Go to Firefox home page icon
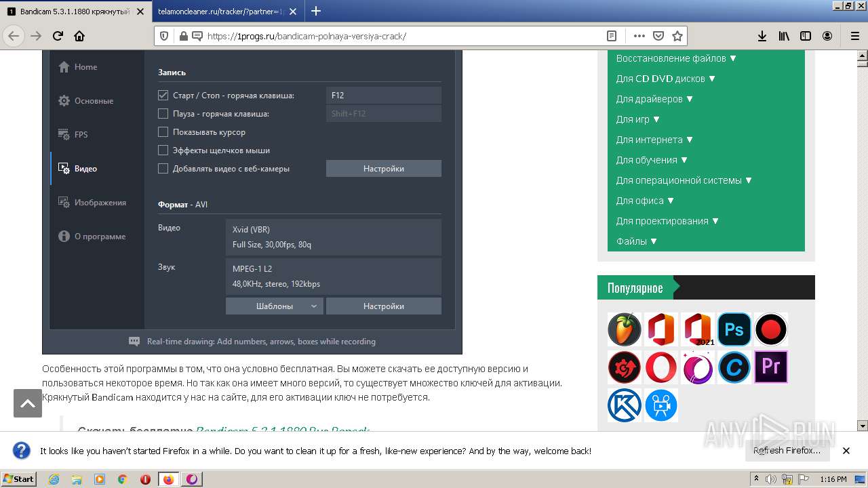This screenshot has width=868, height=488. pos(79,36)
